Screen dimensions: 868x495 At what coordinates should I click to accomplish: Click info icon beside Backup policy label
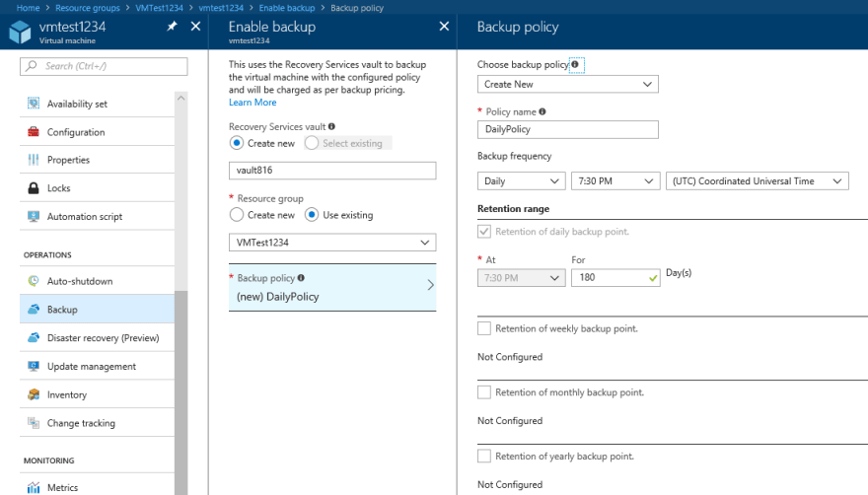pos(301,278)
